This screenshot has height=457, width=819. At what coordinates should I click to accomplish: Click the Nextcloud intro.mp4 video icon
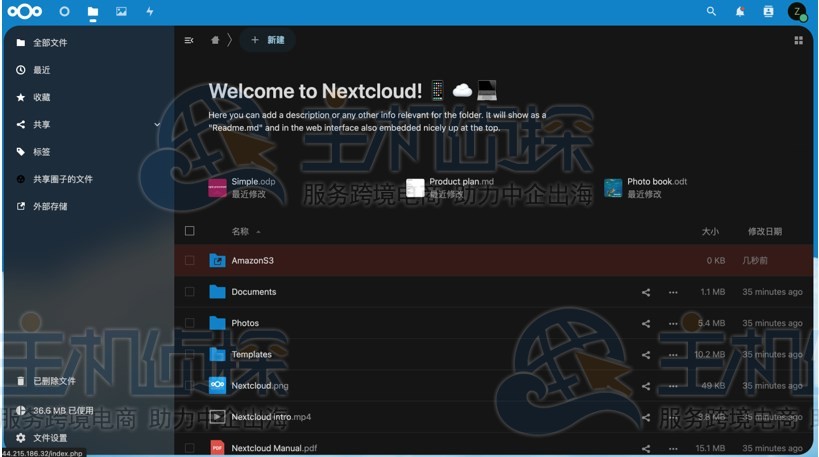(217, 417)
